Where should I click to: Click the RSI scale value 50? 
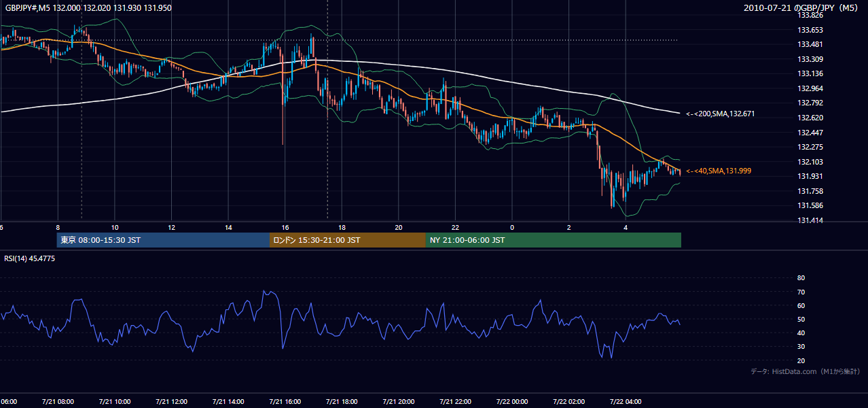pyautogui.click(x=801, y=319)
